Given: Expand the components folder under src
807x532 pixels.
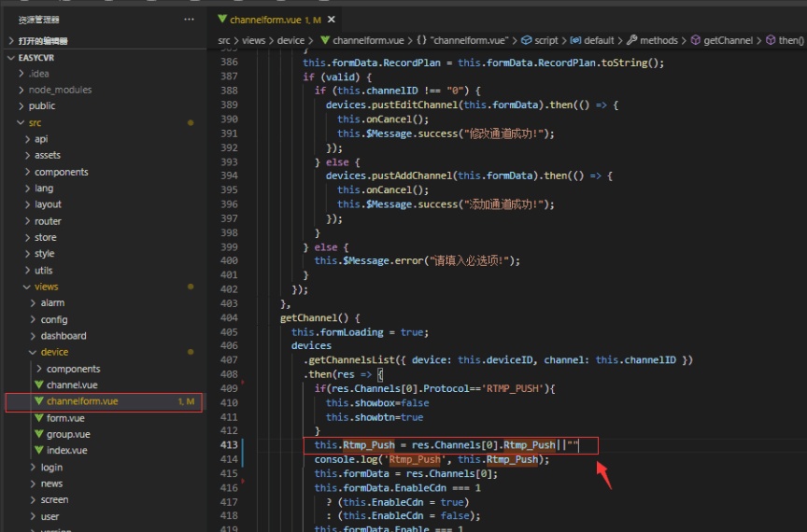Looking at the screenshot, I should click(x=61, y=172).
